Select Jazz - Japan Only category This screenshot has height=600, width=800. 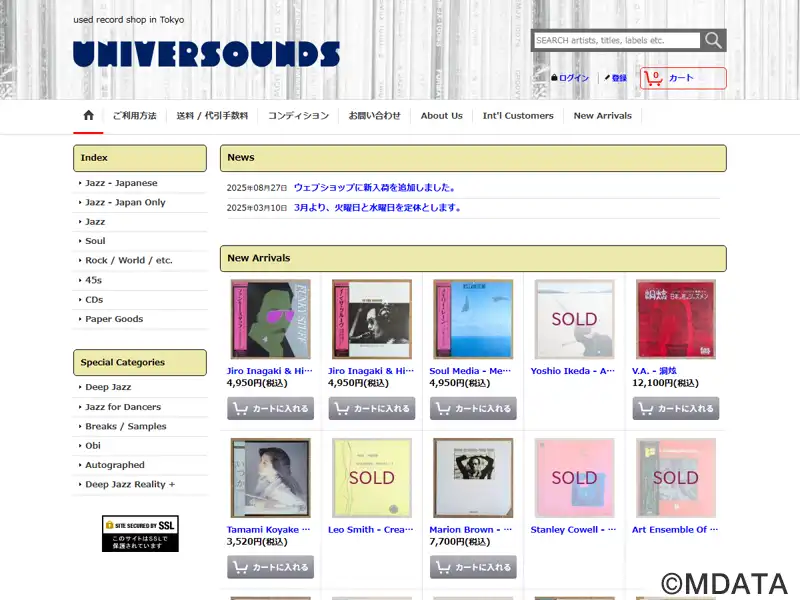pyautogui.click(x=125, y=202)
